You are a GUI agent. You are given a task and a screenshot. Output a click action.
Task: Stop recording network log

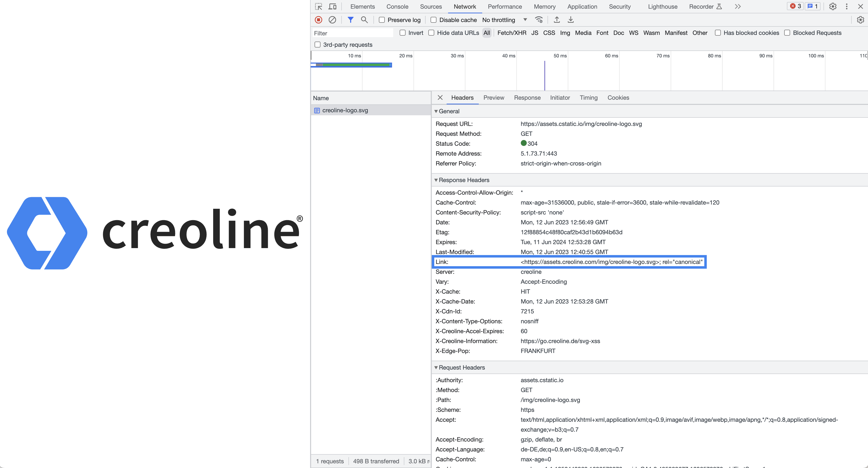[319, 20]
